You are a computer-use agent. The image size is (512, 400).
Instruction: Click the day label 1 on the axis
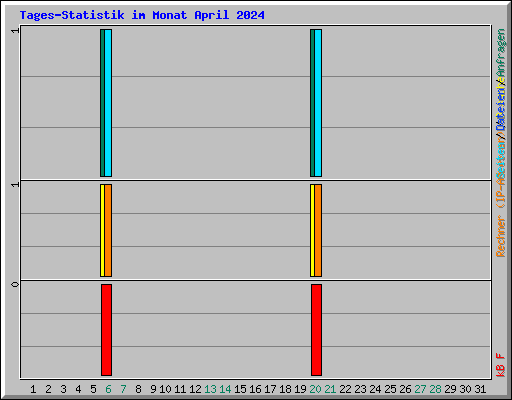tap(33, 389)
